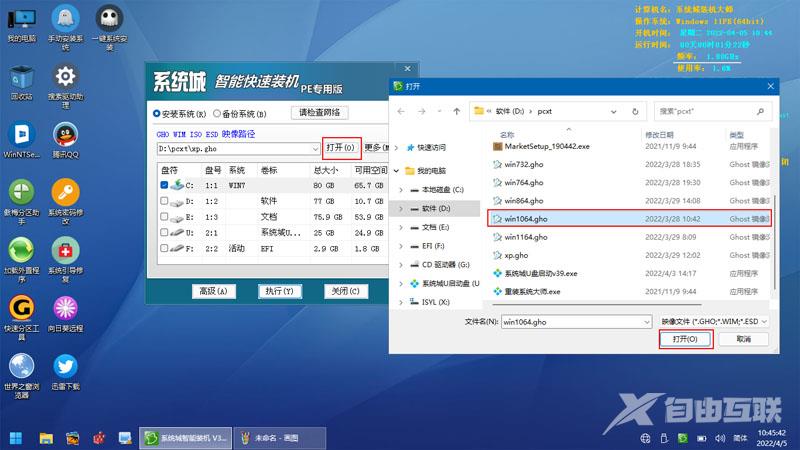This screenshot has width=800, height=450.
Task: Click the 关闭(C) button
Action: pos(345,291)
